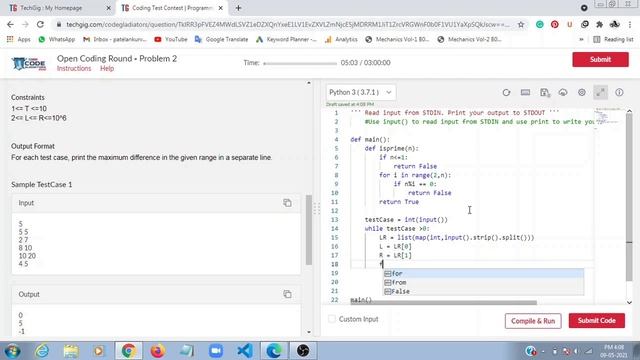The height and width of the screenshot is (360, 640).
Task: Reset code with the refresh icon in editor toolbar
Action: coord(506,93)
